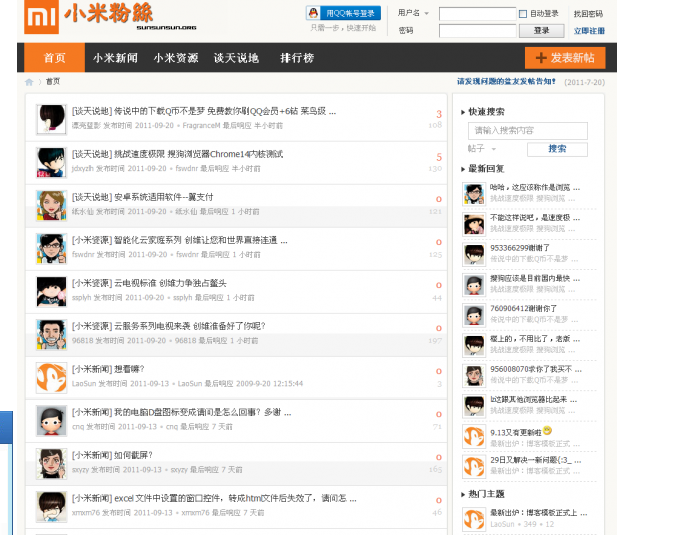Screen dimensions: 700x535
Task: Open the 找回密码 link
Action: [588, 14]
